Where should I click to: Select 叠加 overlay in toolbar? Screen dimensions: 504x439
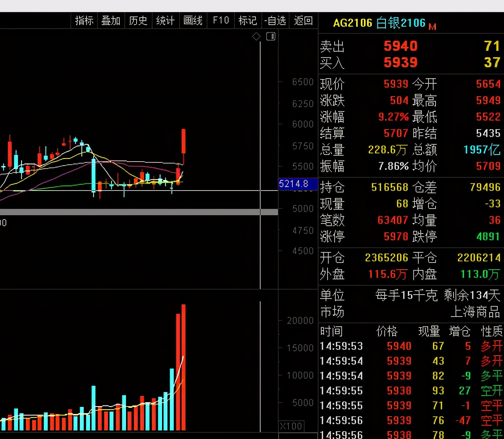[111, 20]
